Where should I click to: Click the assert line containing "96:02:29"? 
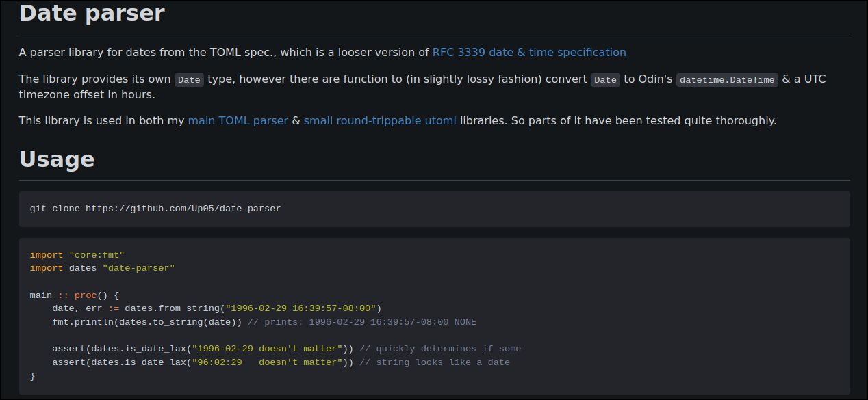(203, 362)
